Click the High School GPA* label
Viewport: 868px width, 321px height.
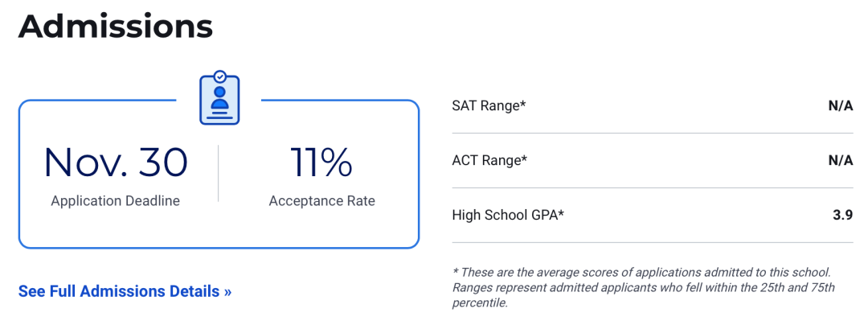tap(508, 215)
